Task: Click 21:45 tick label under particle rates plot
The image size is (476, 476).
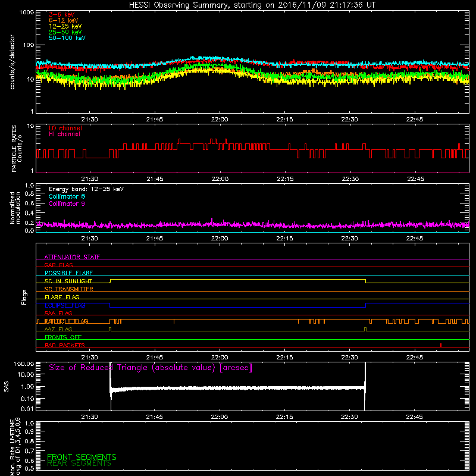Action: click(155, 179)
